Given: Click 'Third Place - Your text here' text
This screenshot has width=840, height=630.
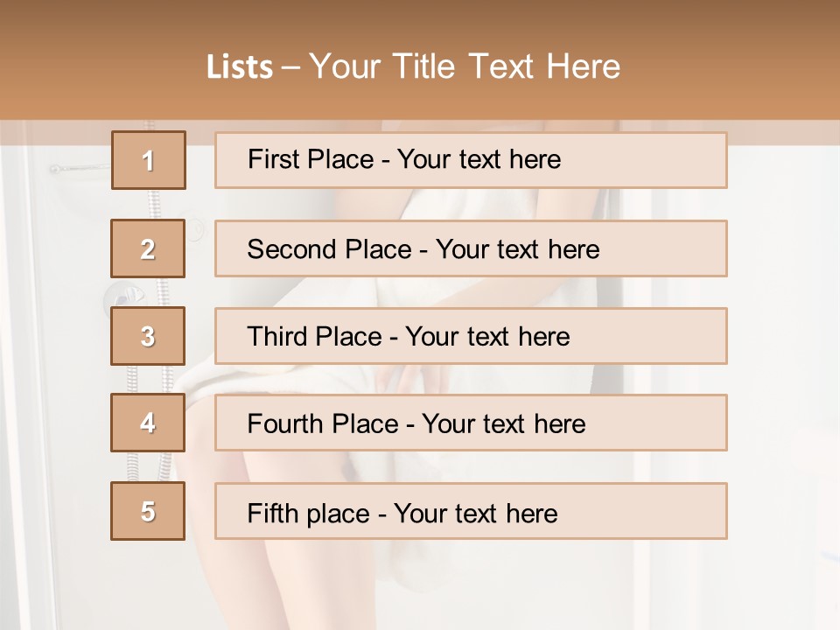Looking at the screenshot, I should 409,336.
